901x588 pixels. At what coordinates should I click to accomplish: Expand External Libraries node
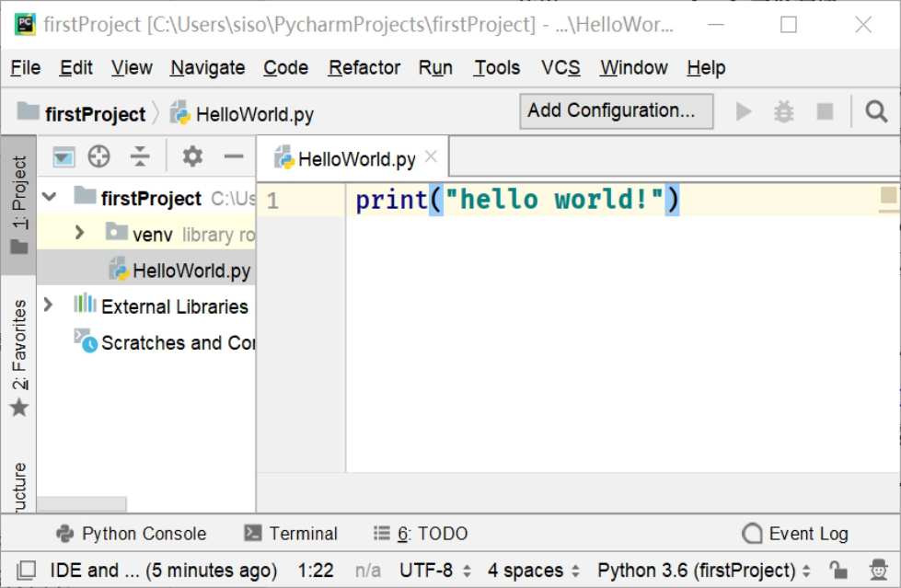tap(48, 305)
